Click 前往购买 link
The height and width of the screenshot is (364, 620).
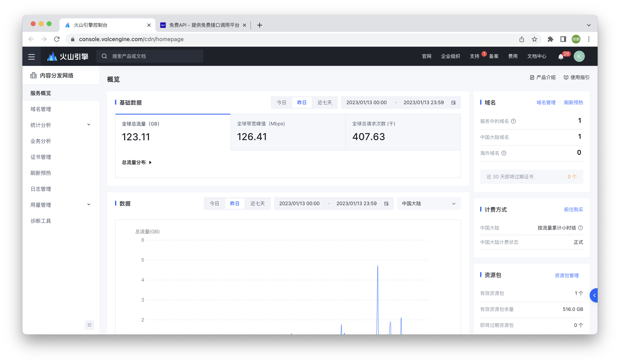coord(573,209)
